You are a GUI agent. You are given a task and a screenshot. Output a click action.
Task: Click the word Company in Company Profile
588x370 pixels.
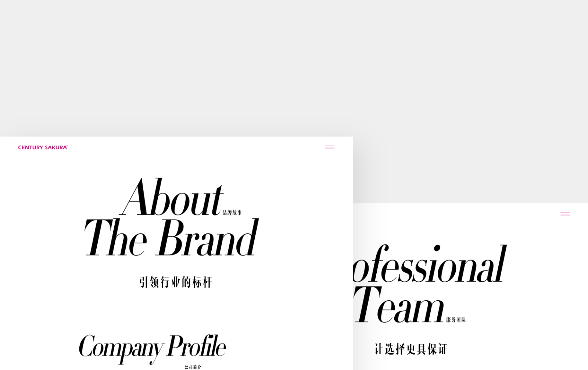pyautogui.click(x=121, y=348)
